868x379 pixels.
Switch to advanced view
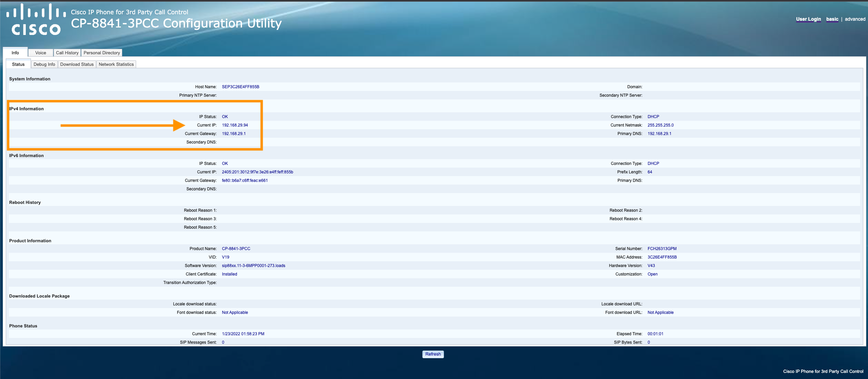[x=855, y=19]
